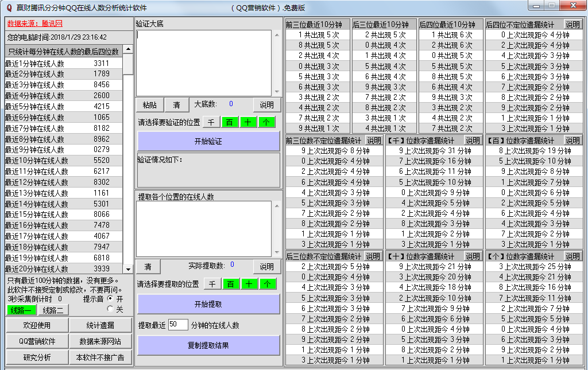The height and width of the screenshot is (370, 588).
Task: Toggle 个 position for verification
Action: [x=266, y=122]
